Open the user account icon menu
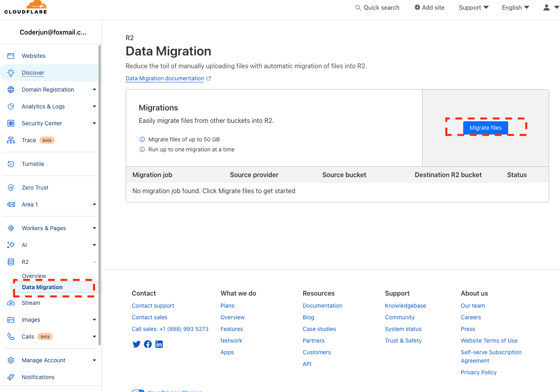The height and width of the screenshot is (392, 560). [x=551, y=7]
